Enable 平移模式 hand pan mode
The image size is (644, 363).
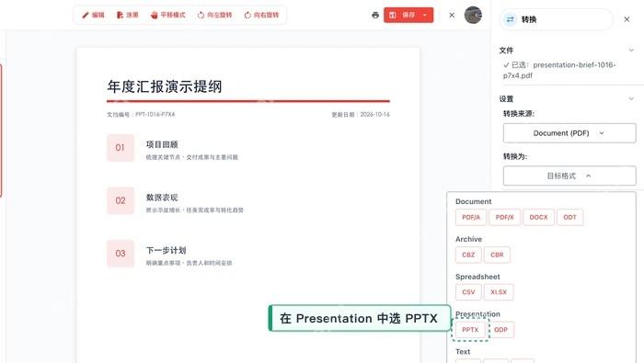point(167,16)
